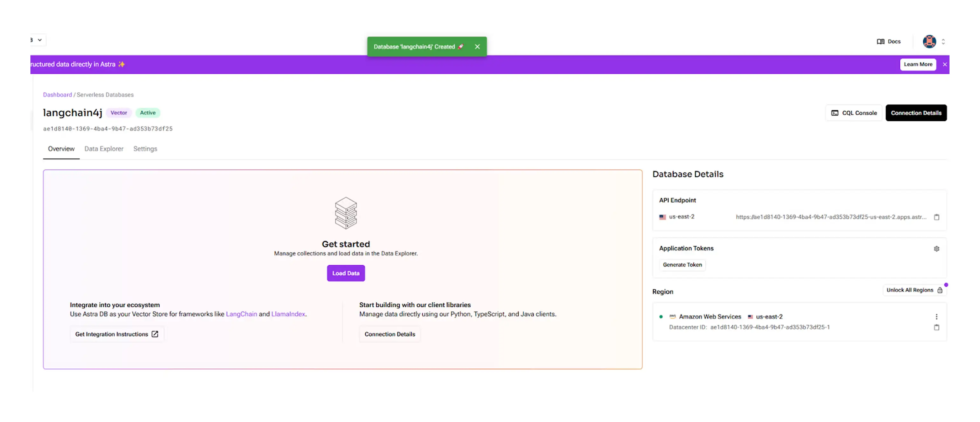Switch to the Data Explorer tab
980x422 pixels.
click(x=104, y=149)
